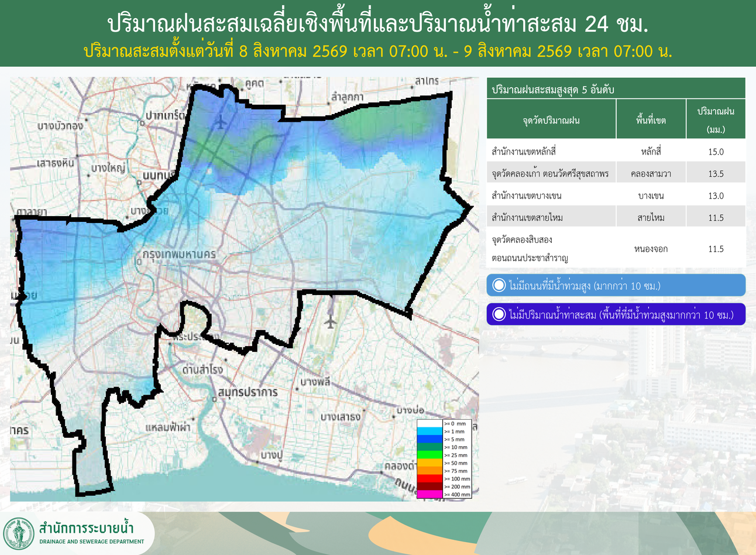Image resolution: width=756 pixels, height=555 pixels.
Task: Click the yellow date-range subtitle
Action: click(378, 51)
